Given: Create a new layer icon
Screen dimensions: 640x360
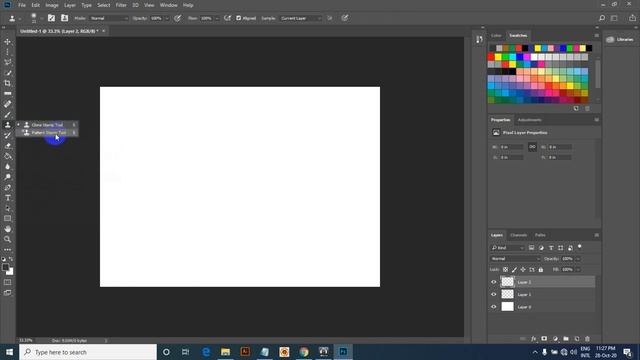Looking at the screenshot, I should tap(577, 339).
